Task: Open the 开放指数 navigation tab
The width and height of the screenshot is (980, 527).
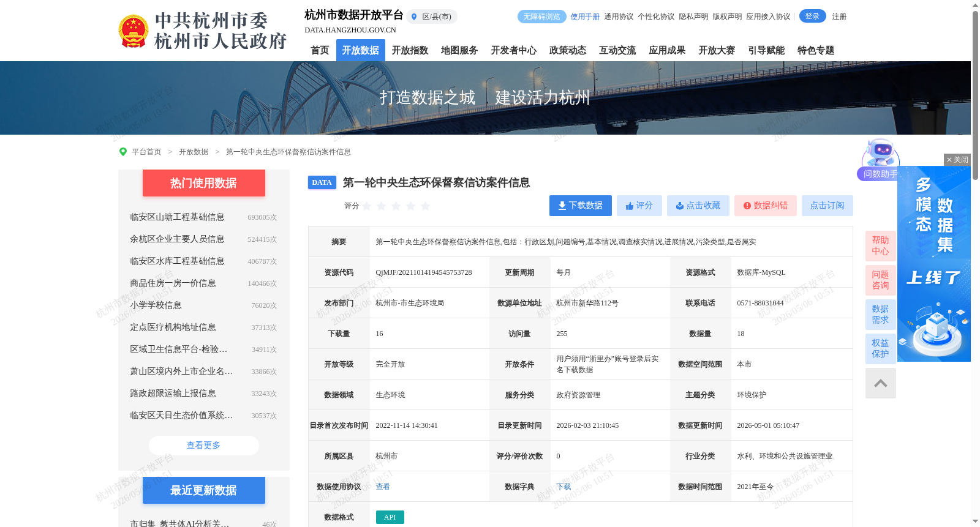Action: point(410,50)
